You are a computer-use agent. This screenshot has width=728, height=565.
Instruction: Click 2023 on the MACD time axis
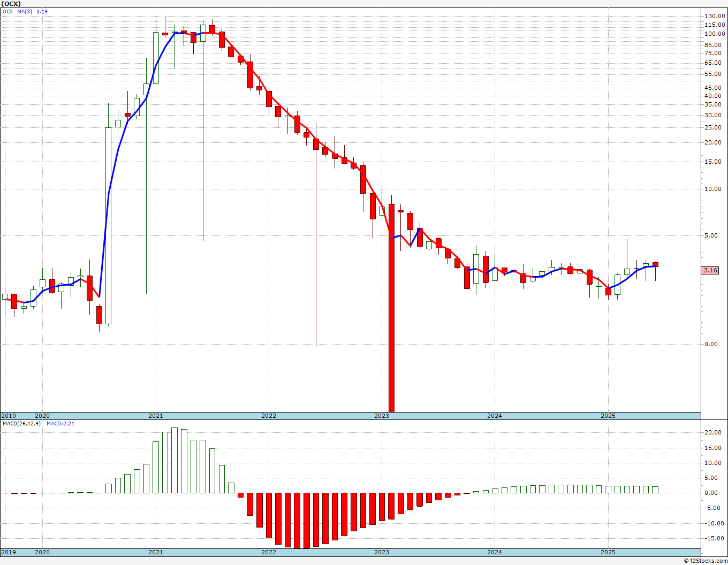tap(382, 552)
